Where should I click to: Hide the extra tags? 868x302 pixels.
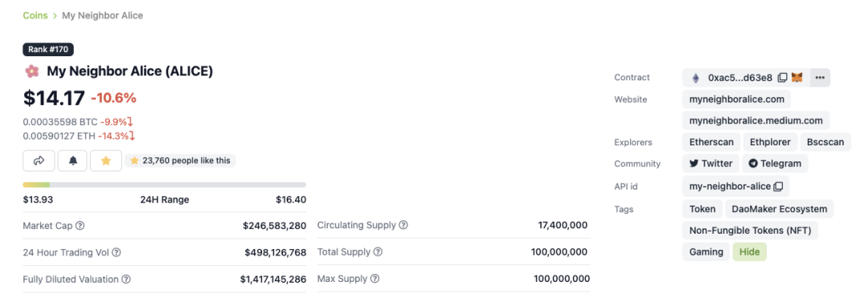[x=750, y=251]
